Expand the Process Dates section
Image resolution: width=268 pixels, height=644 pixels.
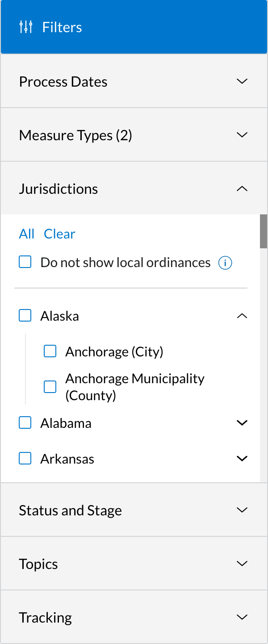(242, 81)
